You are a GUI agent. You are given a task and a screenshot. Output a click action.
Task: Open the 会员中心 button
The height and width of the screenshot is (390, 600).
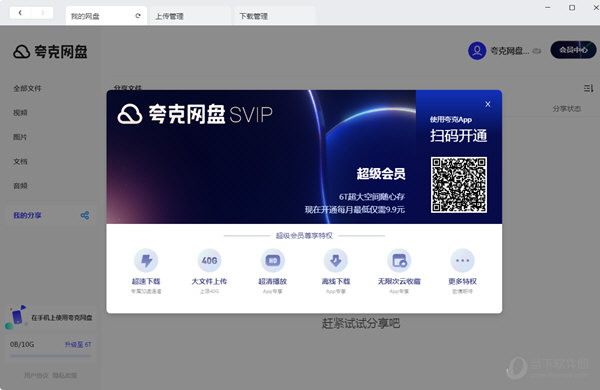573,50
